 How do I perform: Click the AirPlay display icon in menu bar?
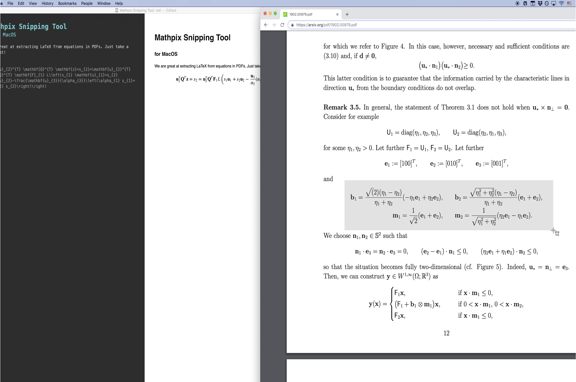553,3
